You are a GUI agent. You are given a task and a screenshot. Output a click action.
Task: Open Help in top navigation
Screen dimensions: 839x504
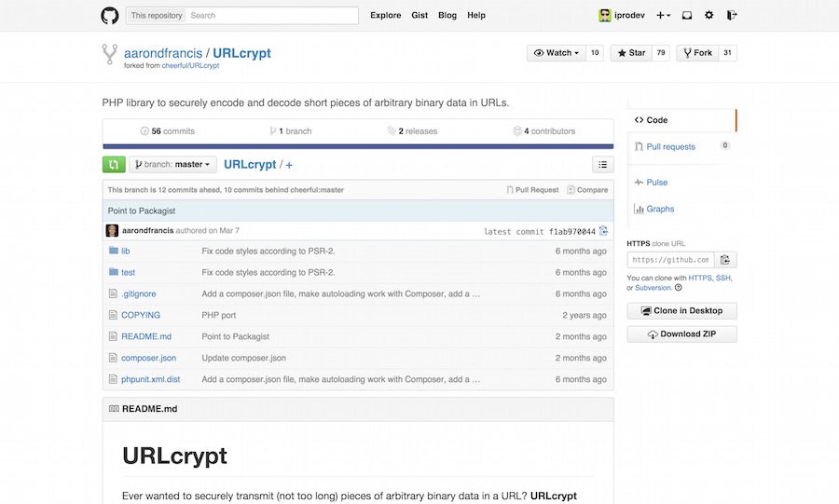coord(476,16)
